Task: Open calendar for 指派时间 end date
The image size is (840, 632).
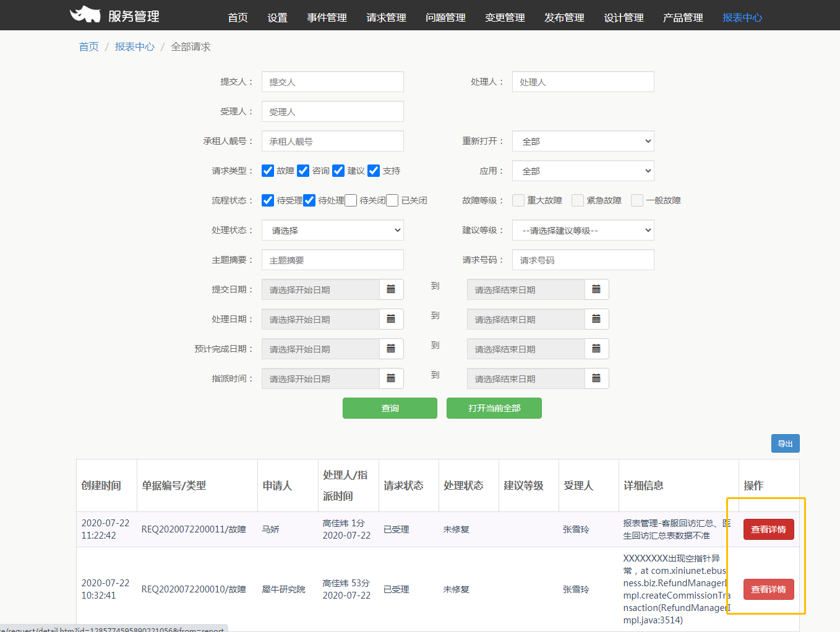Action: tap(596, 378)
